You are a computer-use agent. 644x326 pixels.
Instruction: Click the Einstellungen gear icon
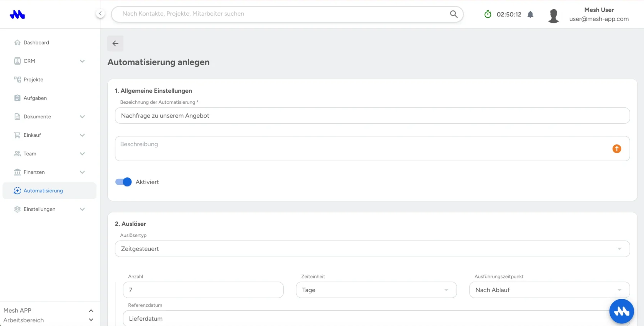[x=17, y=209]
